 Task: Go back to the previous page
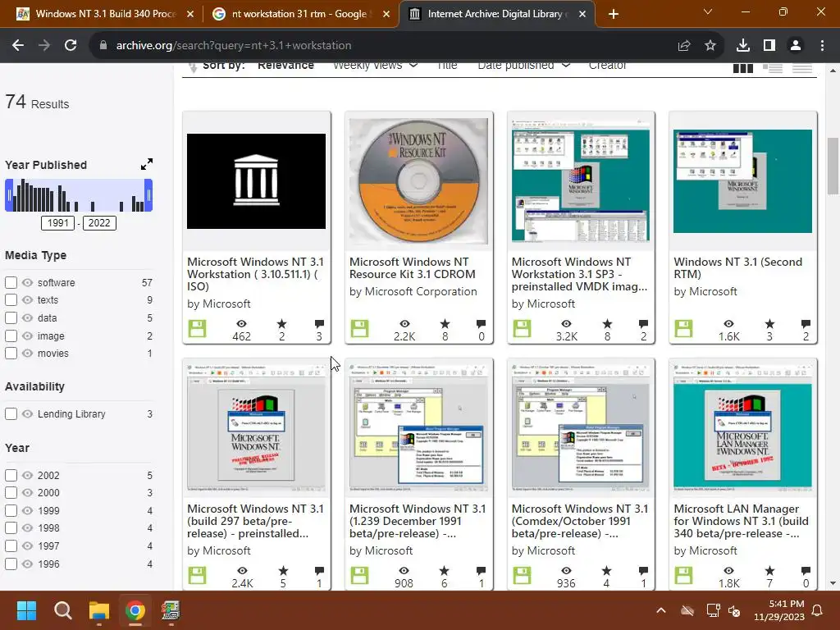(x=18, y=46)
